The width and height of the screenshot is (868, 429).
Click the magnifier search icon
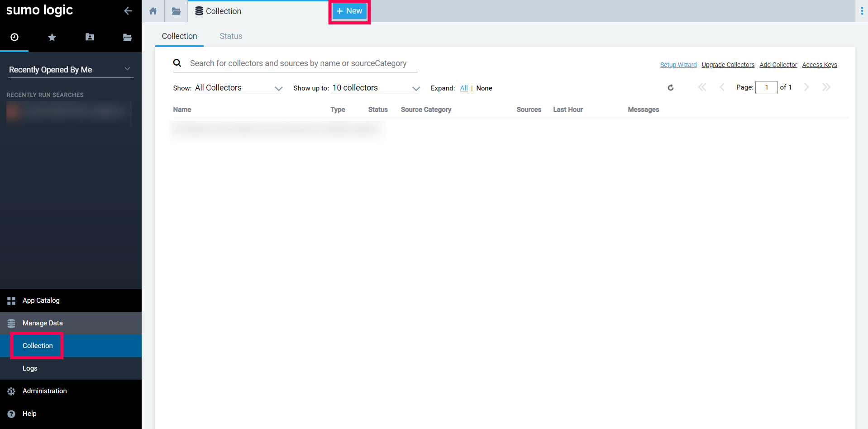177,63
